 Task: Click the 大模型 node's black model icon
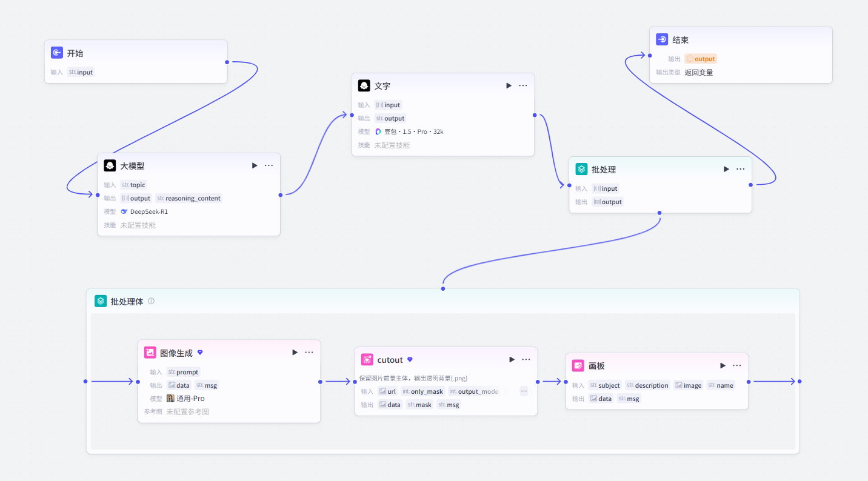(x=110, y=165)
